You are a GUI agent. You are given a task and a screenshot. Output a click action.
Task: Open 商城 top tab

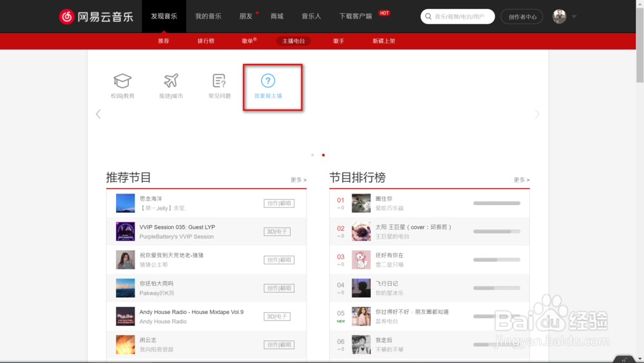point(277,17)
